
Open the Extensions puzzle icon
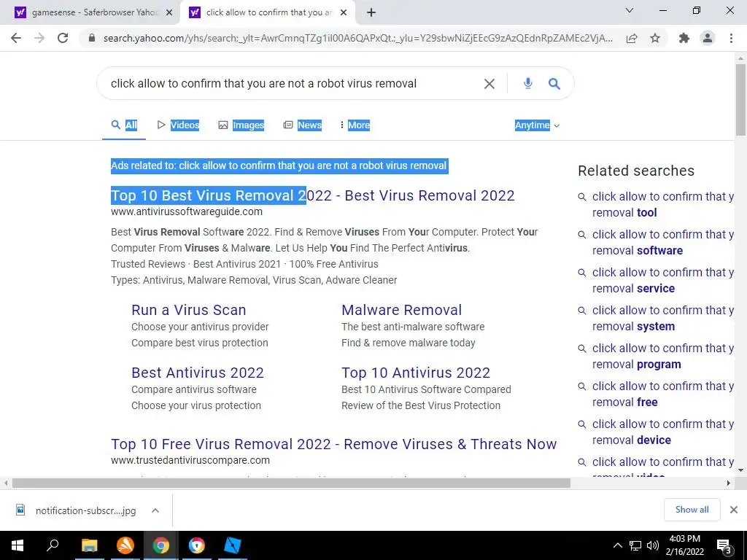[684, 38]
